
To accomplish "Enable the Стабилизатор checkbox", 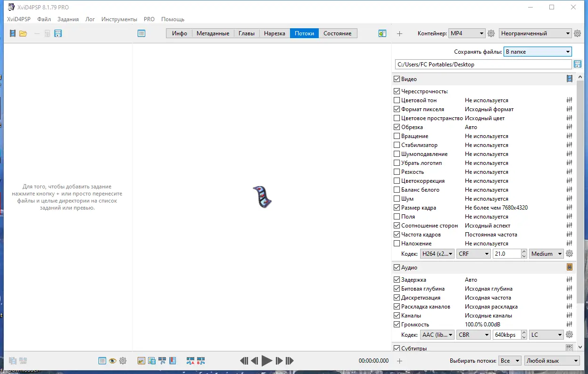I will pyautogui.click(x=397, y=145).
